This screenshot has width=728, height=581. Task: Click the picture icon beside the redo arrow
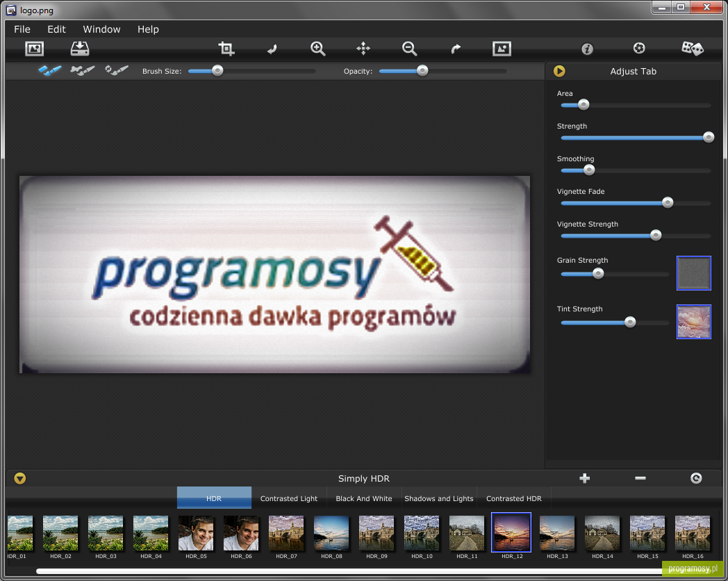point(502,48)
